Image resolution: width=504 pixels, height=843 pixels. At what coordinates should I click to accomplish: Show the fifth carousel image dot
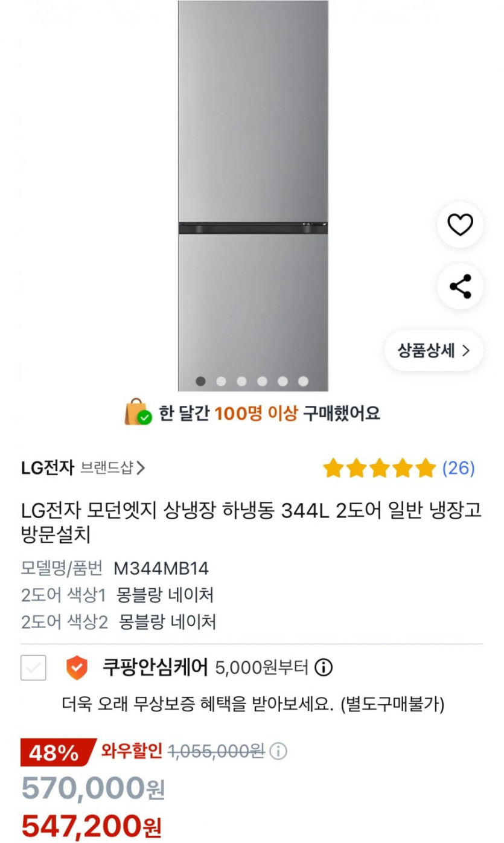pyautogui.click(x=283, y=381)
